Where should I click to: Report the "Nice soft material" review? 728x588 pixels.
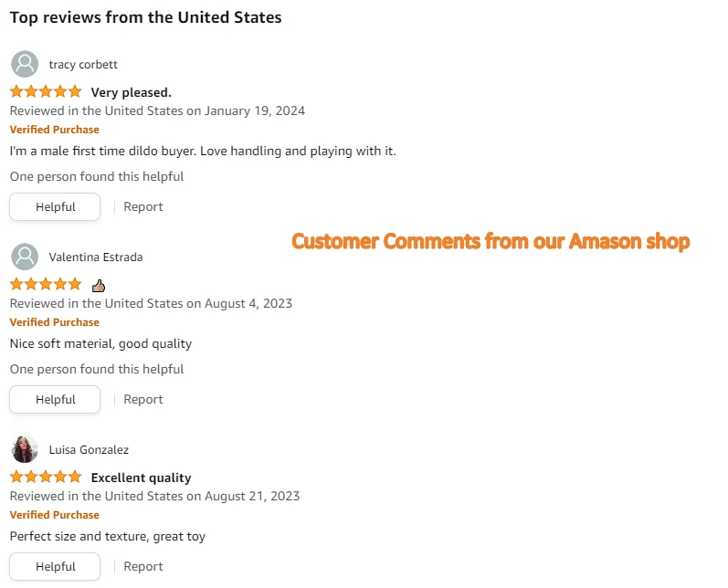click(x=143, y=399)
